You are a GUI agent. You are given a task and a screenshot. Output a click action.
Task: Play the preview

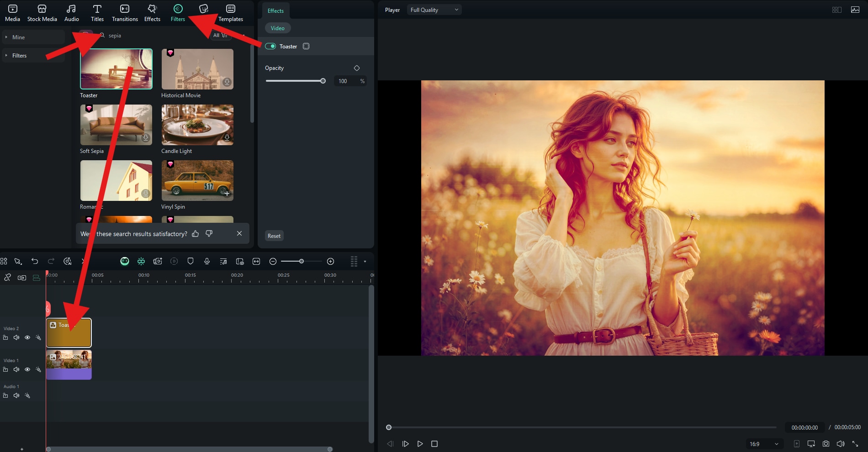[x=420, y=444]
